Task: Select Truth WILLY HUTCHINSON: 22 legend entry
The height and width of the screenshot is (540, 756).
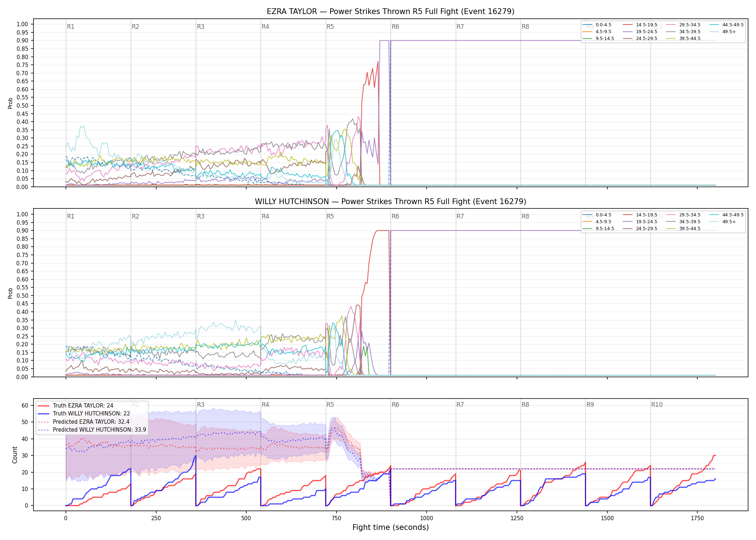Action: click(x=84, y=414)
